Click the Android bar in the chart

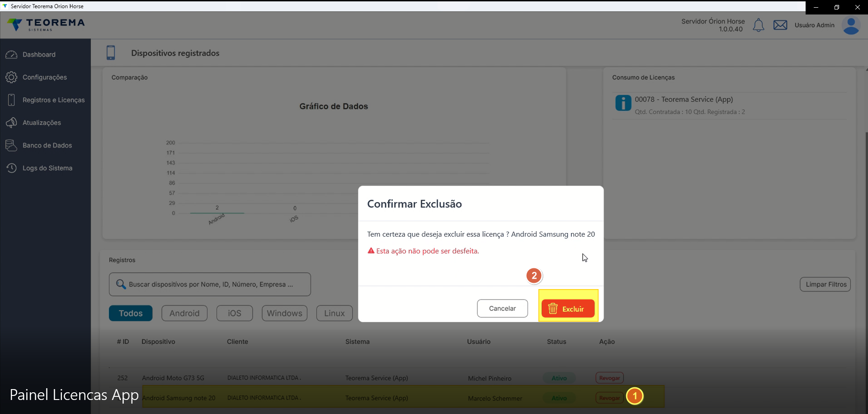pyautogui.click(x=217, y=213)
